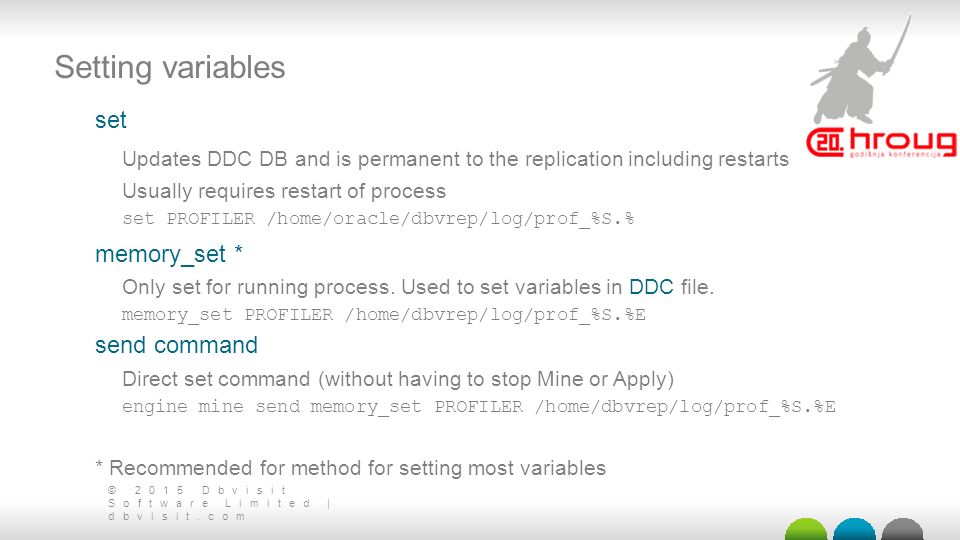The width and height of the screenshot is (960, 540).
Task: Select the engine mine send command line
Action: pyautogui.click(x=479, y=407)
